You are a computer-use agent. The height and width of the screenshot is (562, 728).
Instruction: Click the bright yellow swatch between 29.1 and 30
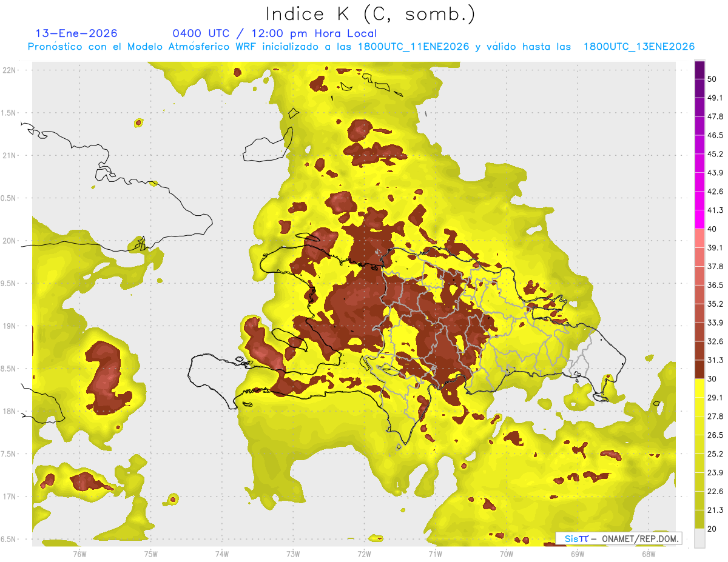pos(699,388)
